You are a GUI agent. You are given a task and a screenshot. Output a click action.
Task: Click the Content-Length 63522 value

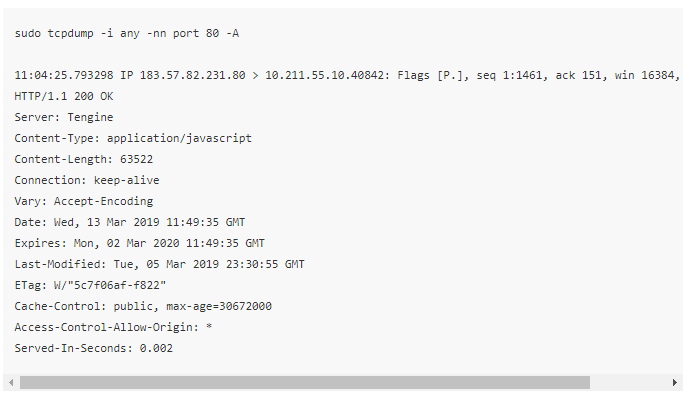[136, 159]
